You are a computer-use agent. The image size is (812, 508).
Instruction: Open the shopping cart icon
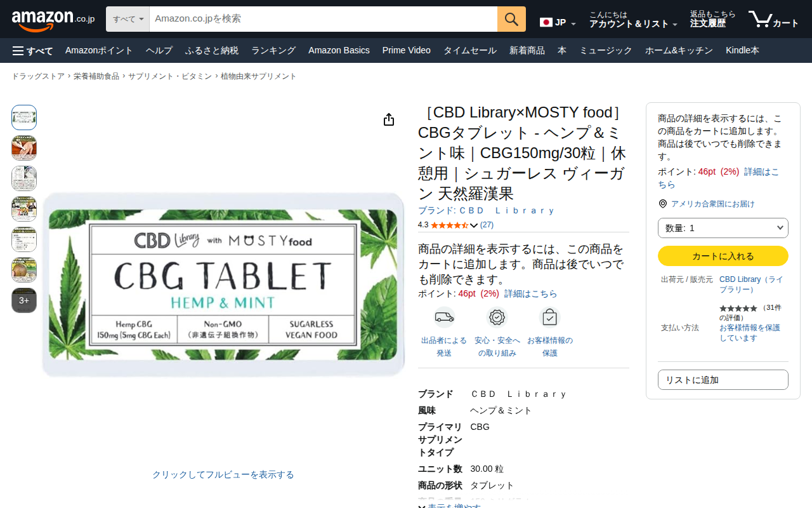point(759,19)
